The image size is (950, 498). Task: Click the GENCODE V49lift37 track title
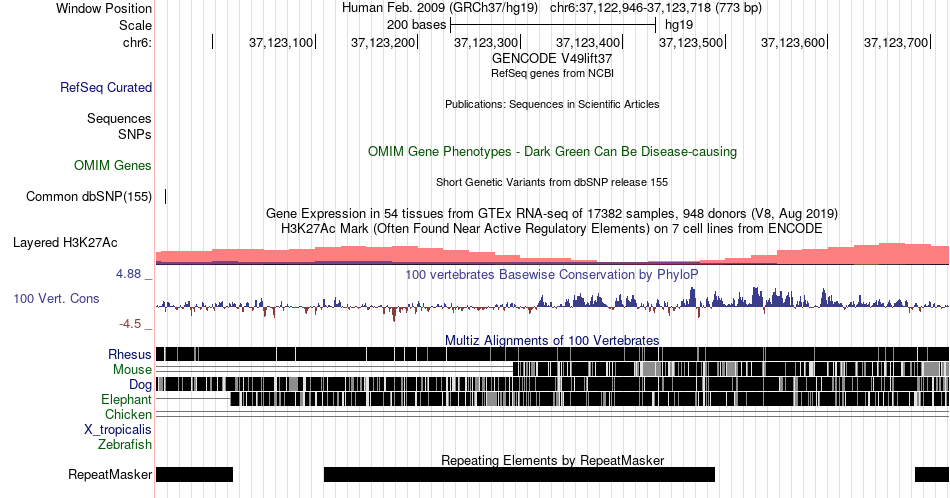tap(552, 58)
